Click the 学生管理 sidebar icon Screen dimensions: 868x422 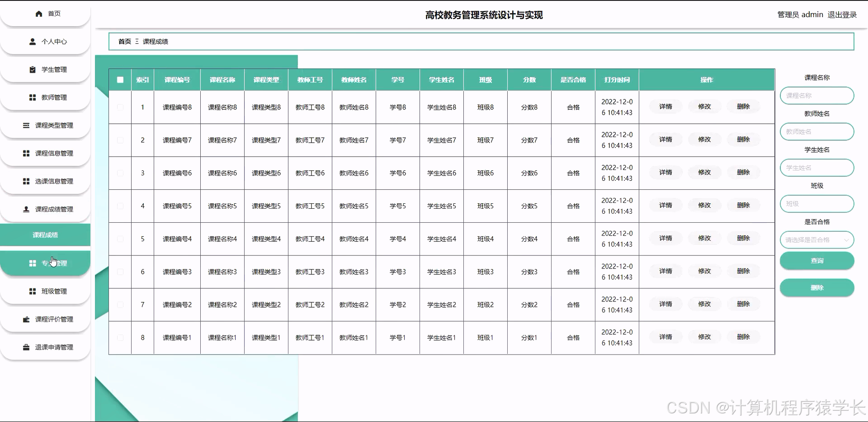point(32,70)
